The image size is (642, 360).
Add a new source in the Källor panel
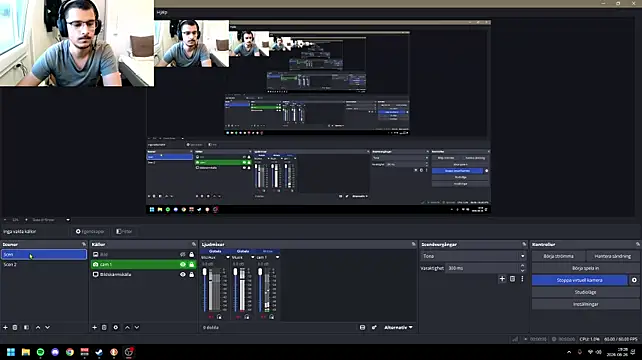(x=95, y=328)
